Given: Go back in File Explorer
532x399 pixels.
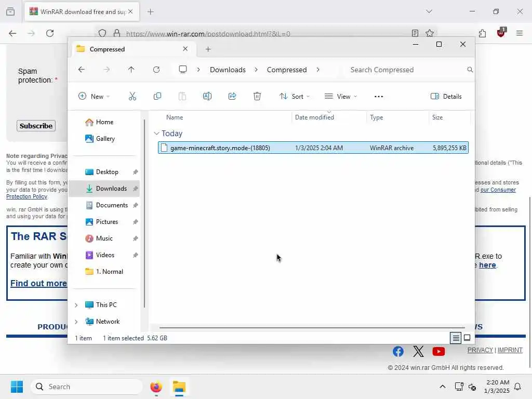Looking at the screenshot, I should 82,70.
